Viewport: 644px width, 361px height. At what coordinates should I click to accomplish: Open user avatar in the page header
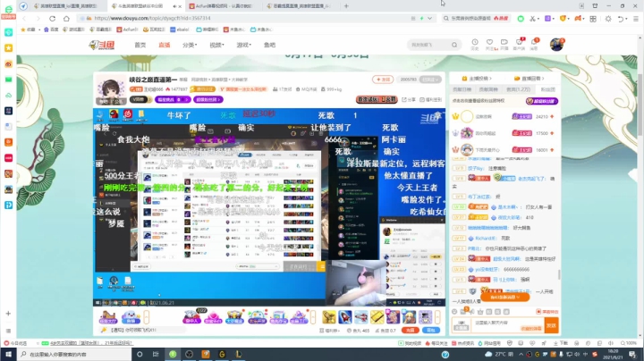coord(557,45)
